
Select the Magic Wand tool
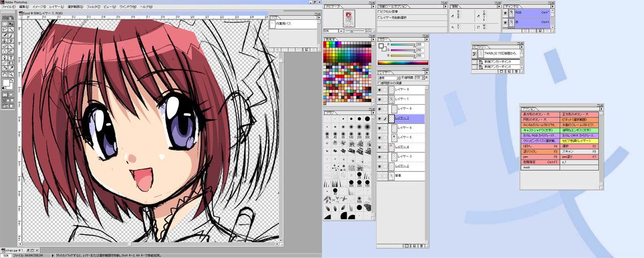tap(11, 29)
